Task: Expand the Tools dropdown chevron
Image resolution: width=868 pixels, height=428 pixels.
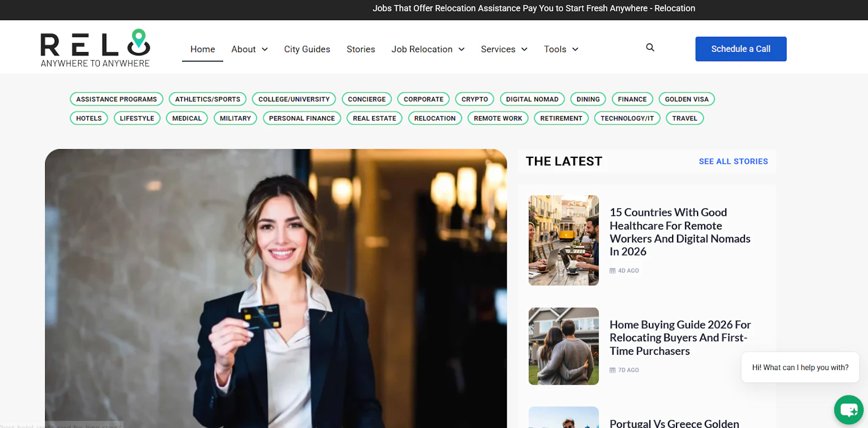Action: click(575, 49)
